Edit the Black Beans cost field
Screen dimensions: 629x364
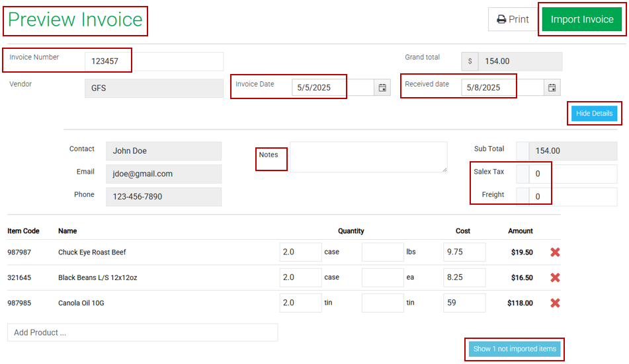pos(464,277)
